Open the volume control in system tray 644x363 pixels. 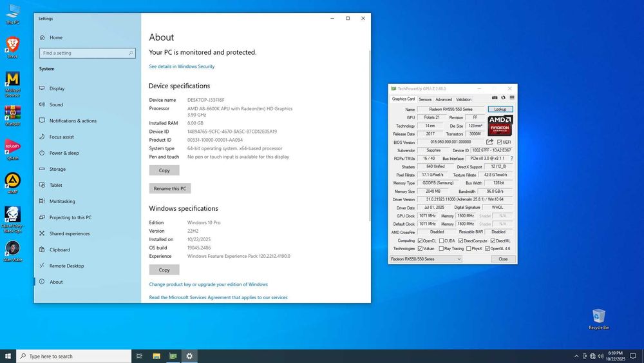tap(600, 356)
